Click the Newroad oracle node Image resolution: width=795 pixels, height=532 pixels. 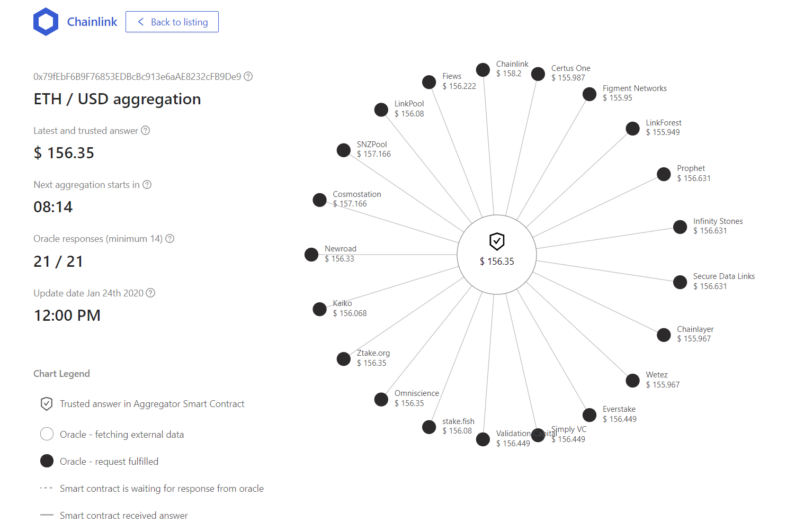click(x=311, y=255)
